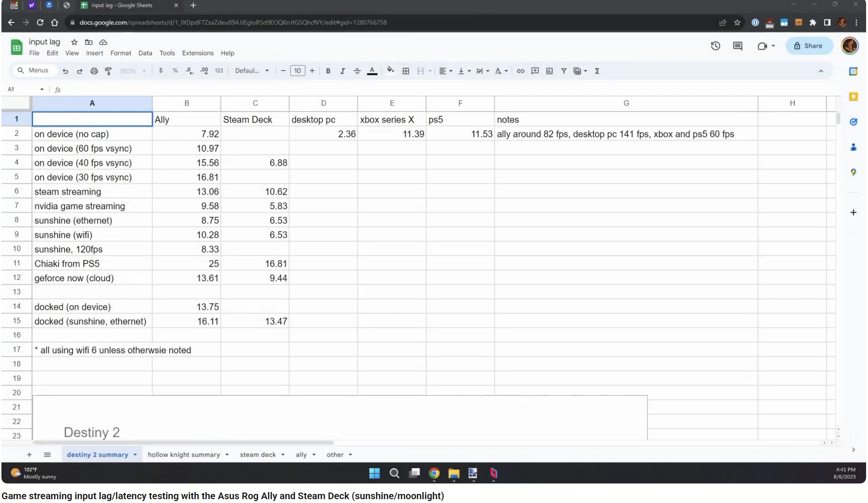Check cloud save status icon
Viewport: 868px width, 503px height.
[x=103, y=42]
